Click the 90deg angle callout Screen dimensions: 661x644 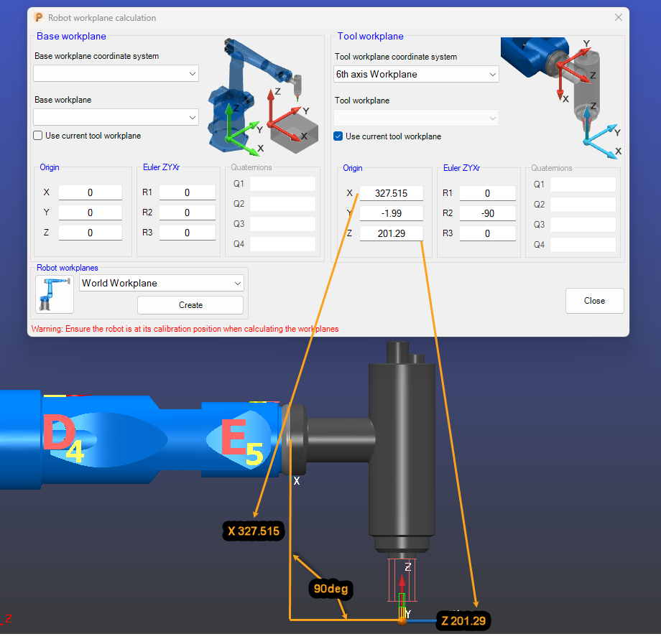tap(330, 589)
